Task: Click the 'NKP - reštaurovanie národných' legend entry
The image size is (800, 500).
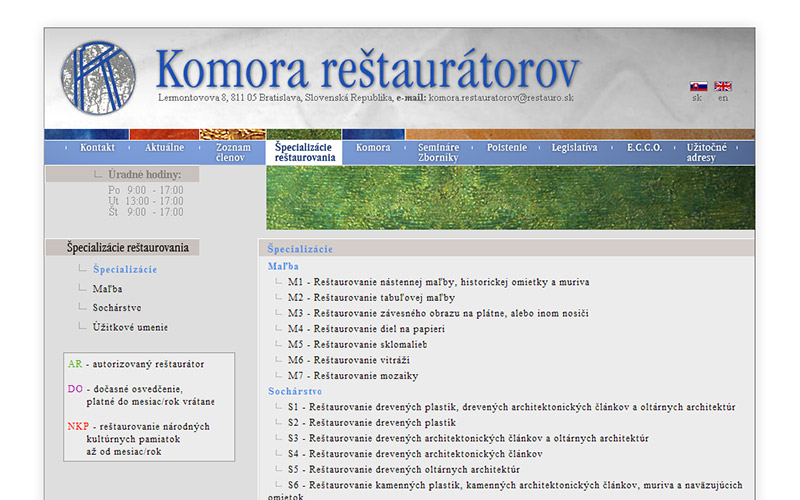Action: pyautogui.click(x=138, y=439)
